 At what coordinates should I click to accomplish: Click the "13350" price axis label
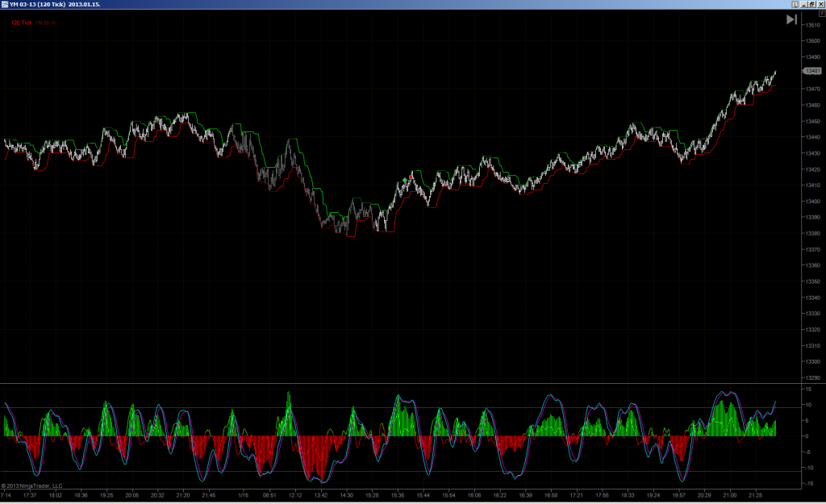[812, 281]
